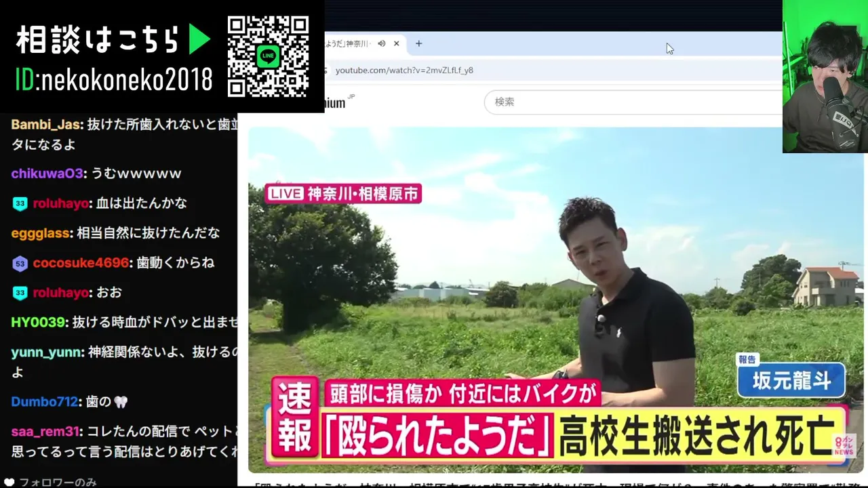Close the YouTube browser tab
Image resolution: width=868 pixels, height=488 pixels.
point(397,43)
